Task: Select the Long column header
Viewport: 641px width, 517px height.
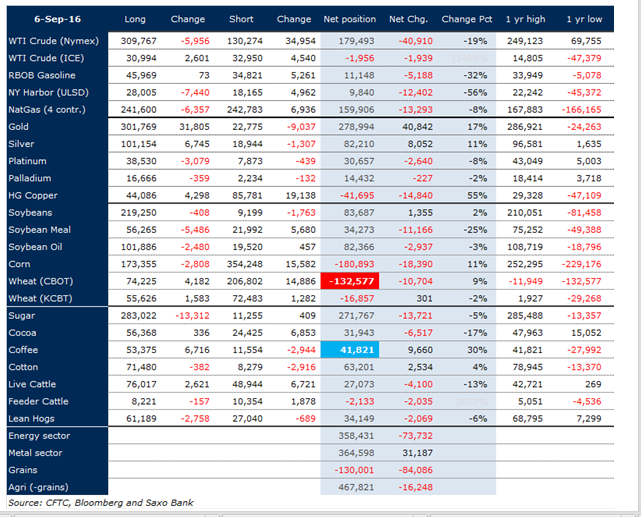Action: click(x=134, y=19)
